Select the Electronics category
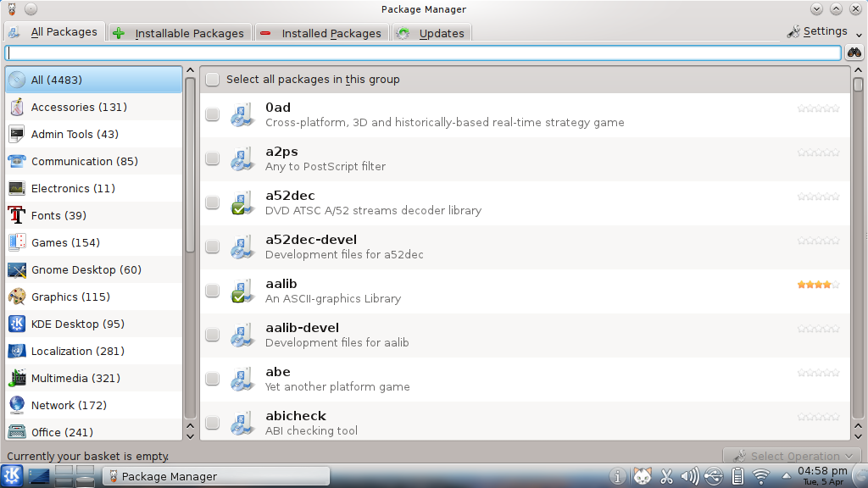This screenshot has width=868, height=488. [93, 188]
